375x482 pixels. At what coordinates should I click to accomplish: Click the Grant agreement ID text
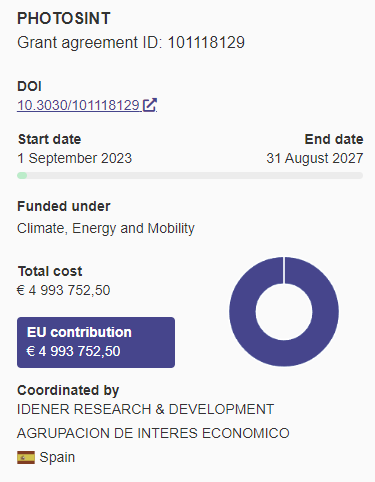coord(131,43)
